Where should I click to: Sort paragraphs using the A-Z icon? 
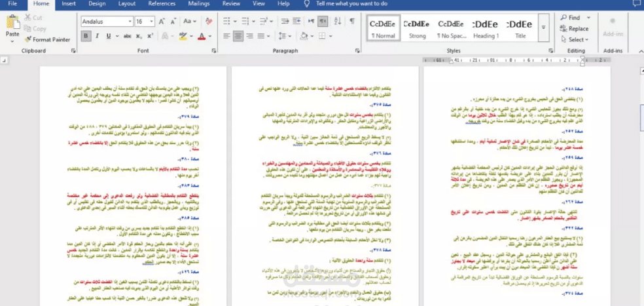338,22
